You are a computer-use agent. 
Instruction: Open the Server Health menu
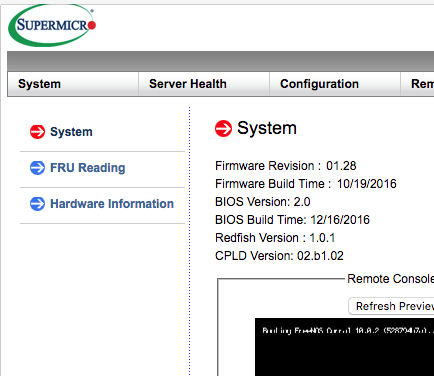[x=204, y=84]
